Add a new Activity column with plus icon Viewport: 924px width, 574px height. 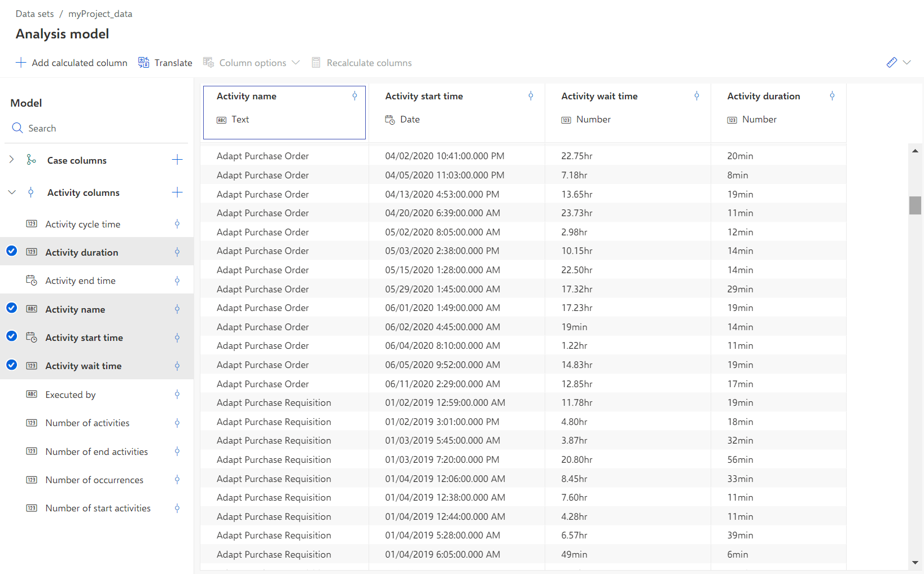[x=177, y=192]
